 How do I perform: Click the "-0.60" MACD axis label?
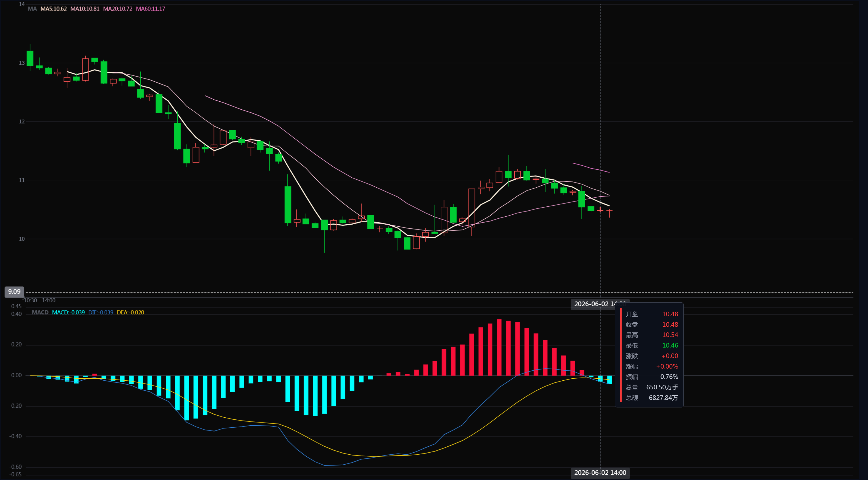click(x=15, y=467)
